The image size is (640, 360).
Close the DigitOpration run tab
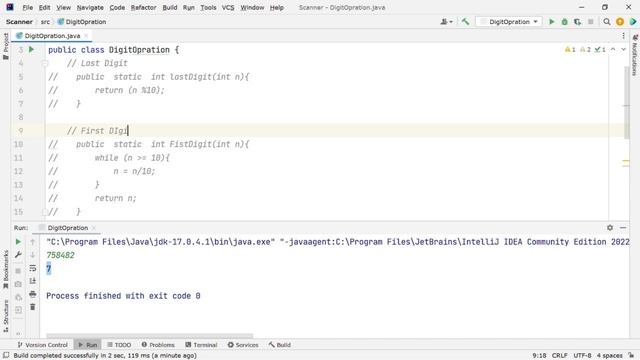pos(94,228)
